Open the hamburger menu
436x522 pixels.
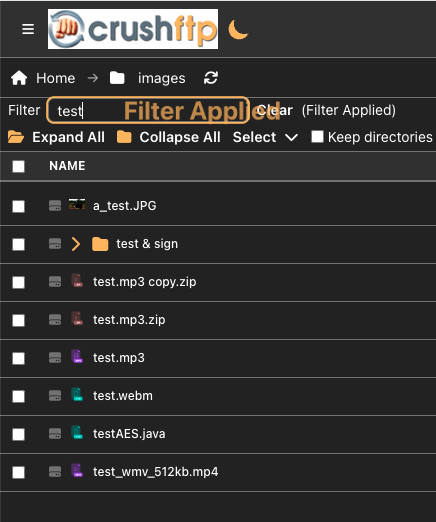(28, 29)
